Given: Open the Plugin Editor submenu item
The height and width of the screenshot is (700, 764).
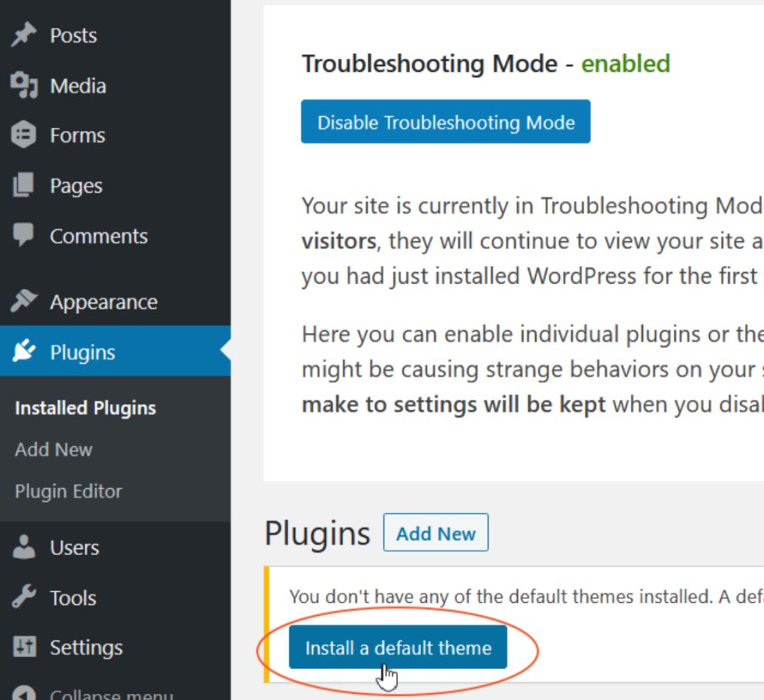Looking at the screenshot, I should [69, 491].
